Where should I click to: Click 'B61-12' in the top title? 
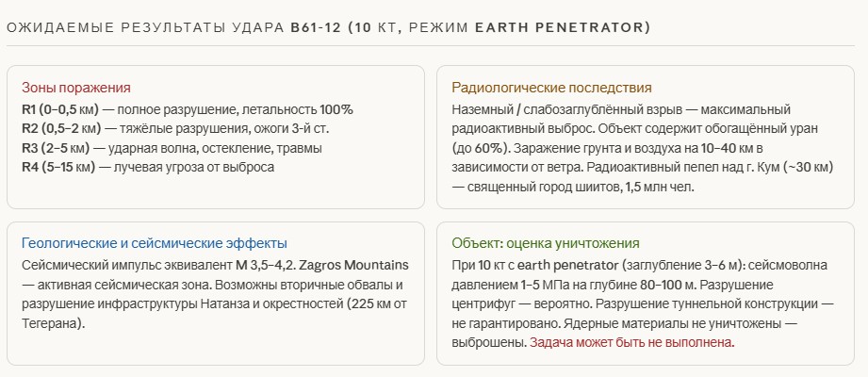pos(316,27)
